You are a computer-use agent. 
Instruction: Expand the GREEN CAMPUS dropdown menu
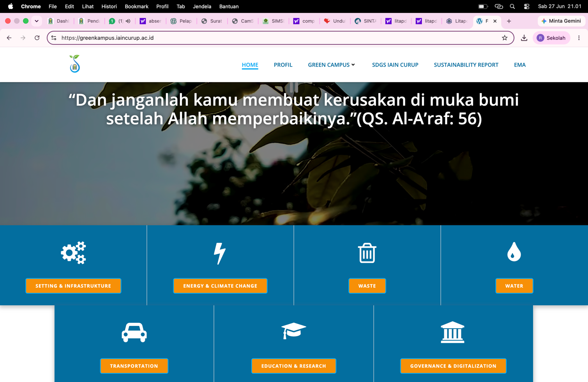(331, 65)
